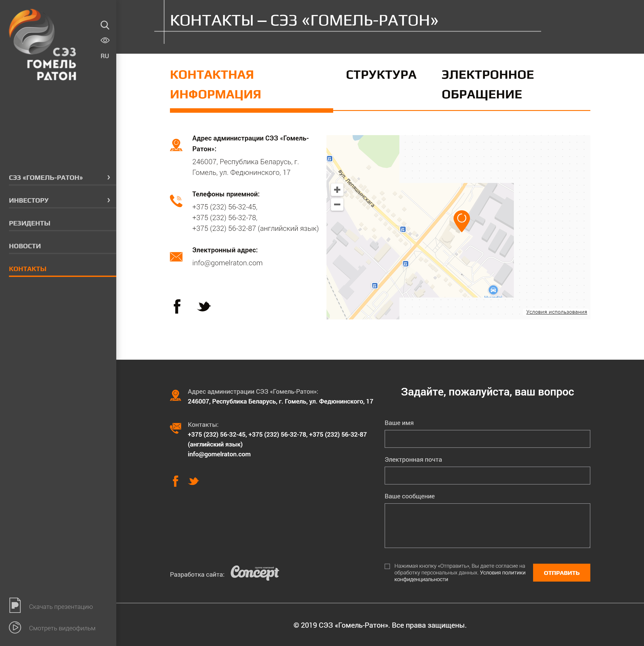Viewport: 644px width, 646px height.
Task: Open the orange footer Facebook icon
Action: [x=176, y=481]
